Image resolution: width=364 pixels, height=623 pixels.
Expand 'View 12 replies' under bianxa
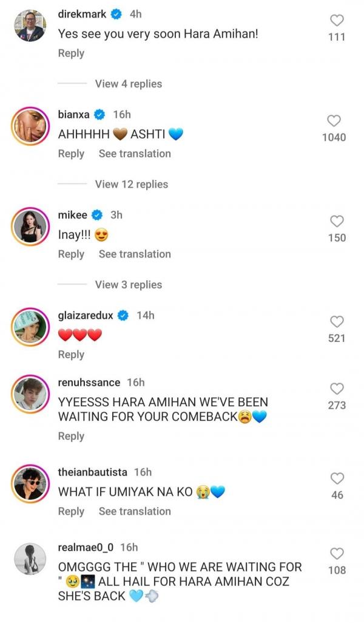click(x=131, y=184)
